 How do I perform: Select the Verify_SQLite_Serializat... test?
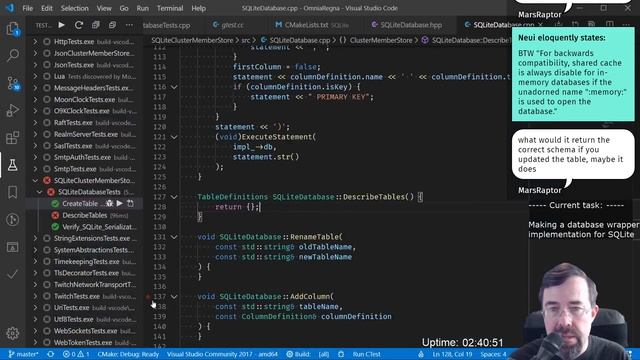84,227
